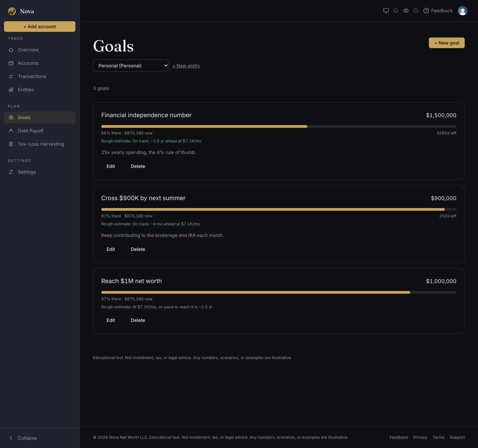Click the Reach $1M progress bar
This screenshot has height=448, width=478.
279,292
